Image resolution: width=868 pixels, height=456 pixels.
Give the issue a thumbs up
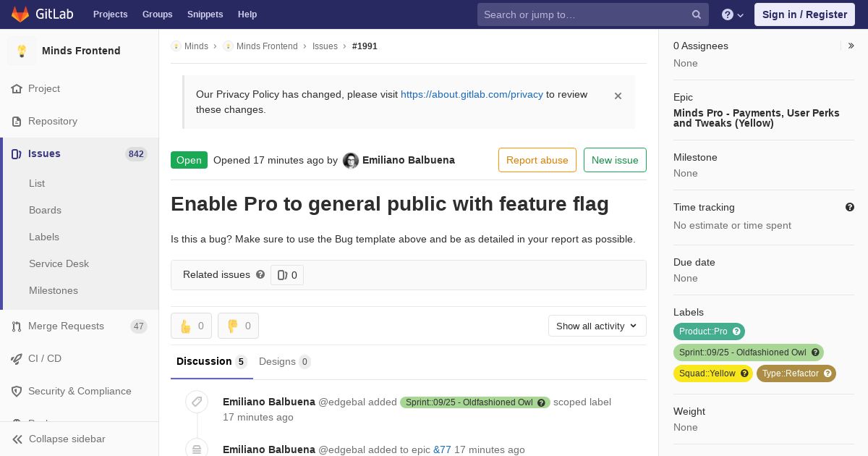(x=191, y=326)
